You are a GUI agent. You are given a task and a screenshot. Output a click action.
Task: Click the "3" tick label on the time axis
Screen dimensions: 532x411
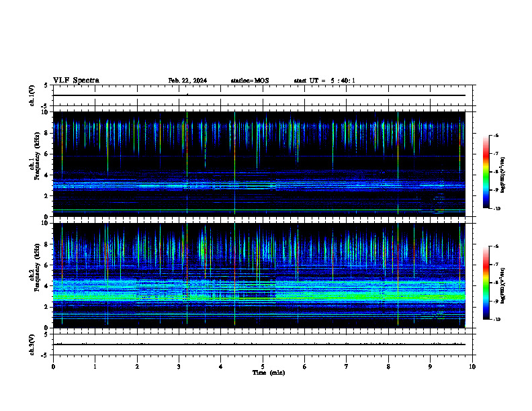(x=179, y=367)
